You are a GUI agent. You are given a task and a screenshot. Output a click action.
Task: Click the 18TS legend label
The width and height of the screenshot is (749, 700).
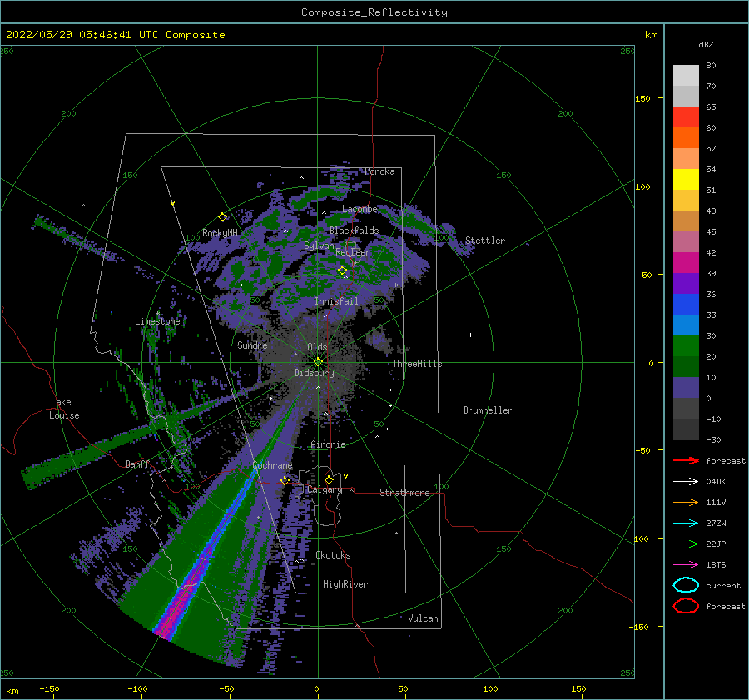click(x=716, y=565)
